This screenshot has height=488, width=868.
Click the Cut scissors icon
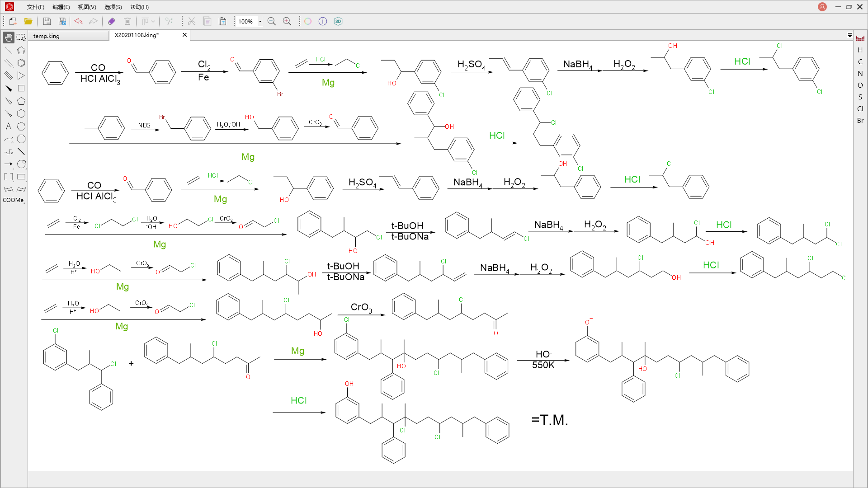pos(192,21)
